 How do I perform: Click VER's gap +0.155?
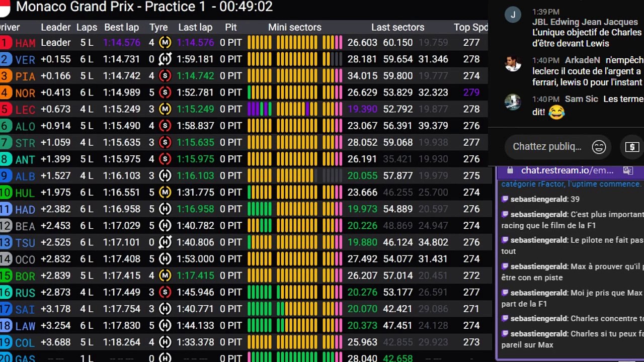tap(55, 59)
